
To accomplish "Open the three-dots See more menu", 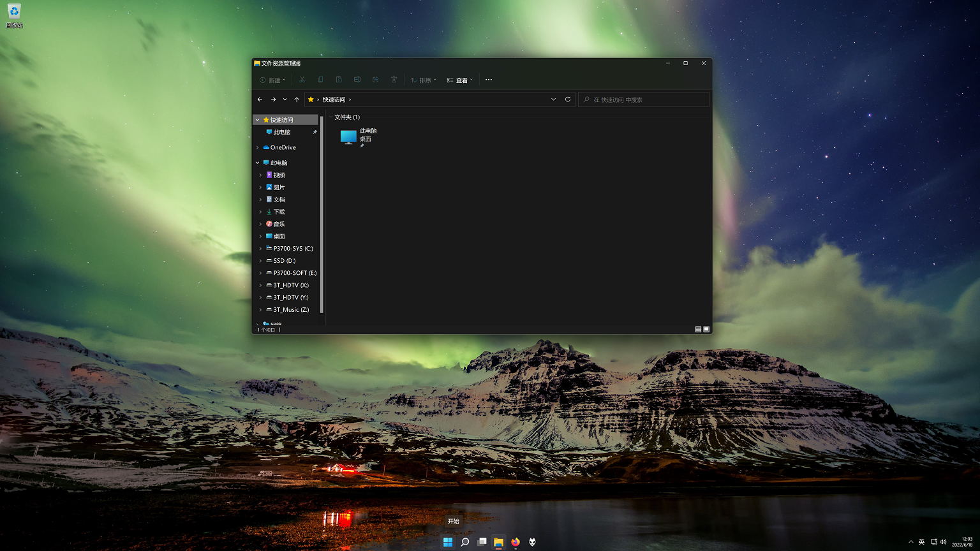I will coord(489,80).
